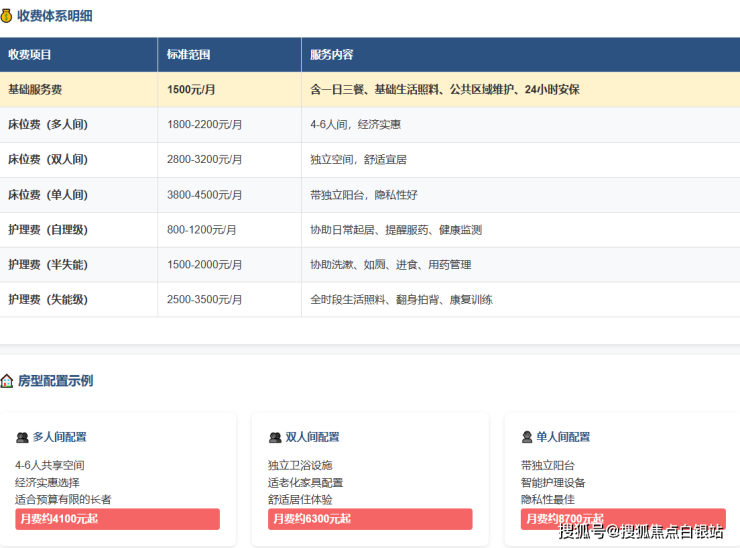This screenshot has width=740, height=548.
Task: Select the 收费项目 column header
Action: (x=30, y=54)
